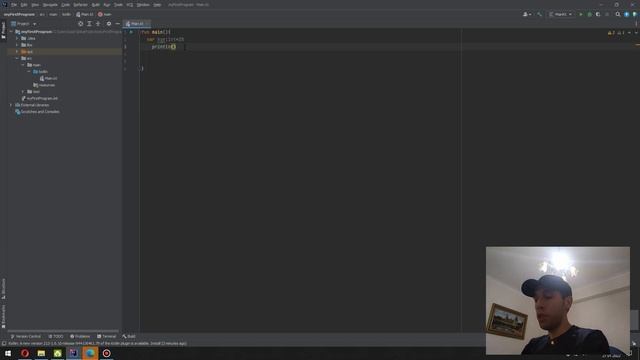Select myFirstProgram.iml file in tree

point(40,98)
